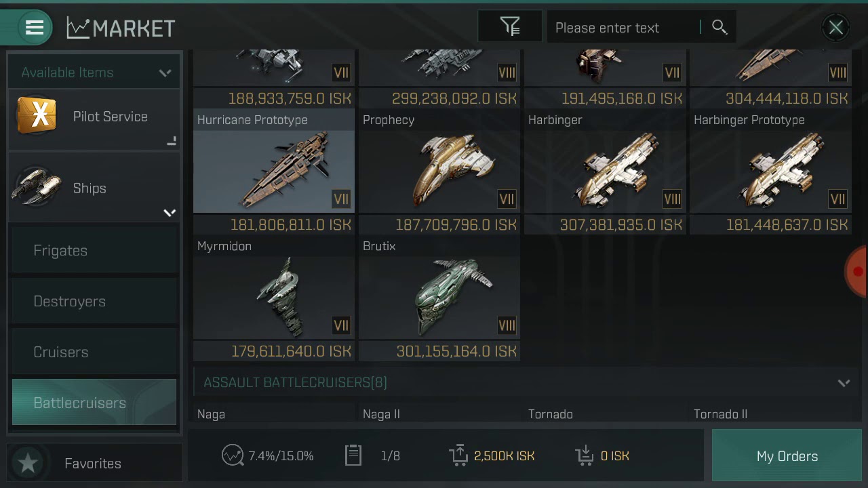Click the sell orders ISK icon
Screen dimensions: 868x488
pos(459,455)
